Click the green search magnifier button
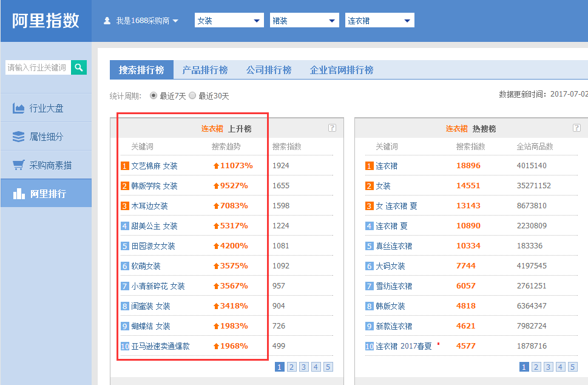This screenshot has height=385, width=588. (79, 67)
